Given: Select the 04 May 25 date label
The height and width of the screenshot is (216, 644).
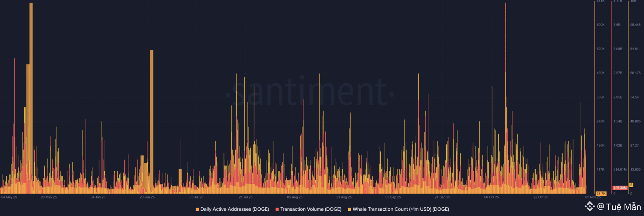Looking at the screenshot, I should coord(9,197).
